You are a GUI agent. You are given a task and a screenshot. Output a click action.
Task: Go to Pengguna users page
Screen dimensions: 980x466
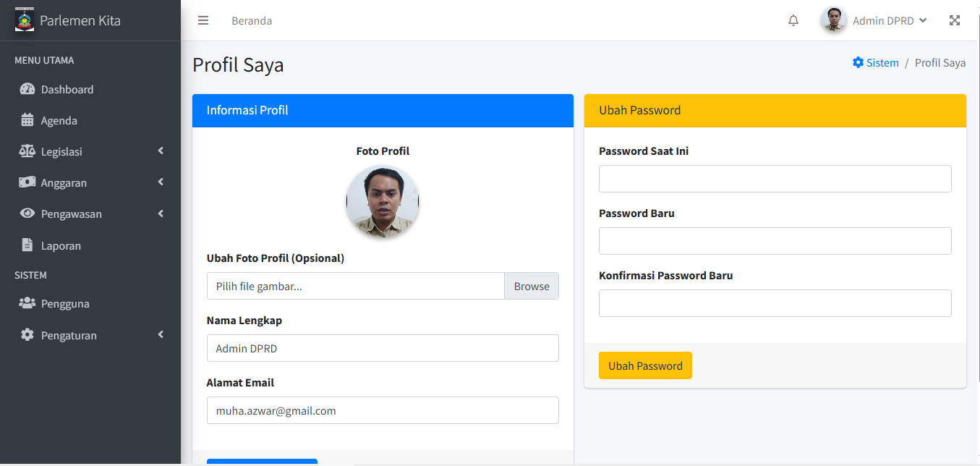[65, 304]
